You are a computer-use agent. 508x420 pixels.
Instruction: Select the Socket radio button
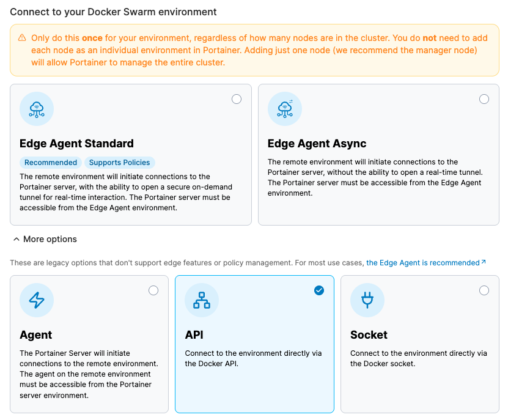click(484, 290)
